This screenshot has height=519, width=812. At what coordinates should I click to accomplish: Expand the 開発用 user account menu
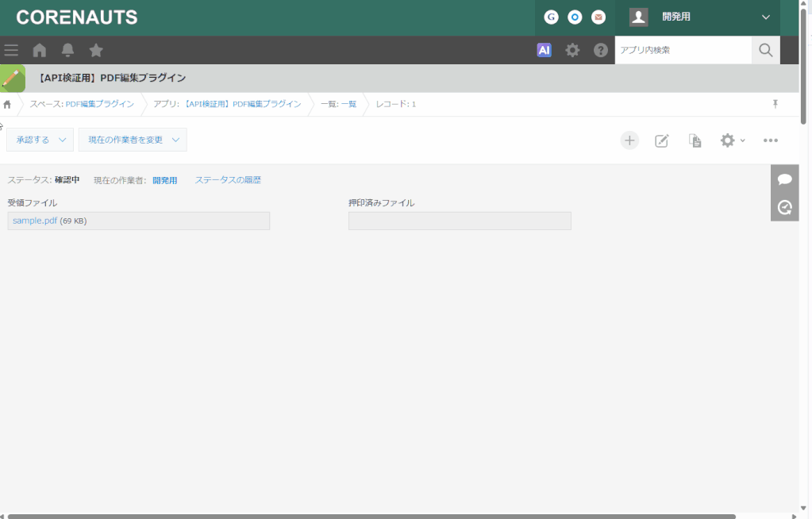[x=698, y=17]
